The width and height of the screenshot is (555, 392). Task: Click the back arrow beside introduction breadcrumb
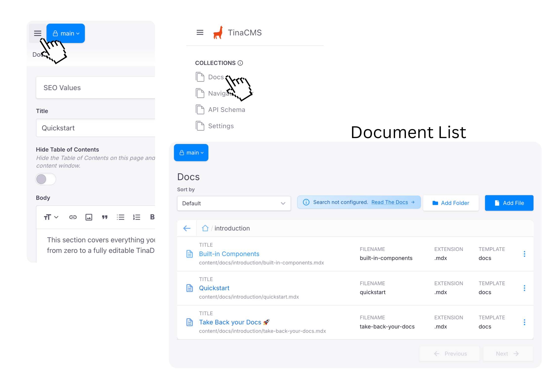pos(187,228)
